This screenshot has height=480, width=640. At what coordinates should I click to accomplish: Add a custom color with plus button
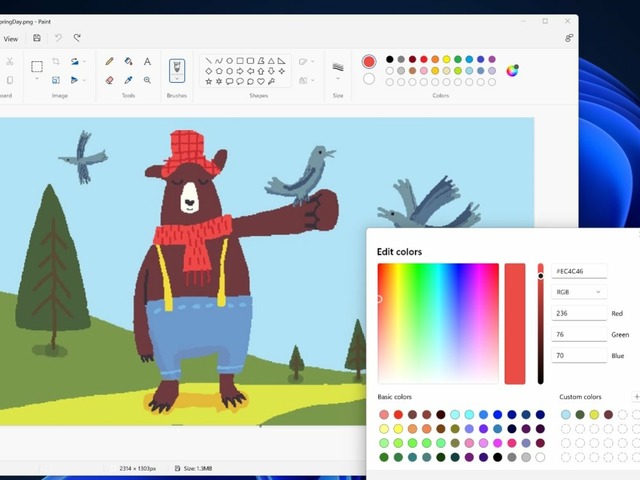[x=636, y=397]
